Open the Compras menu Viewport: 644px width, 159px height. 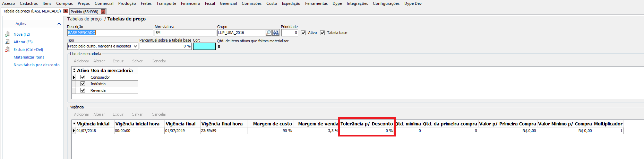[65, 3]
